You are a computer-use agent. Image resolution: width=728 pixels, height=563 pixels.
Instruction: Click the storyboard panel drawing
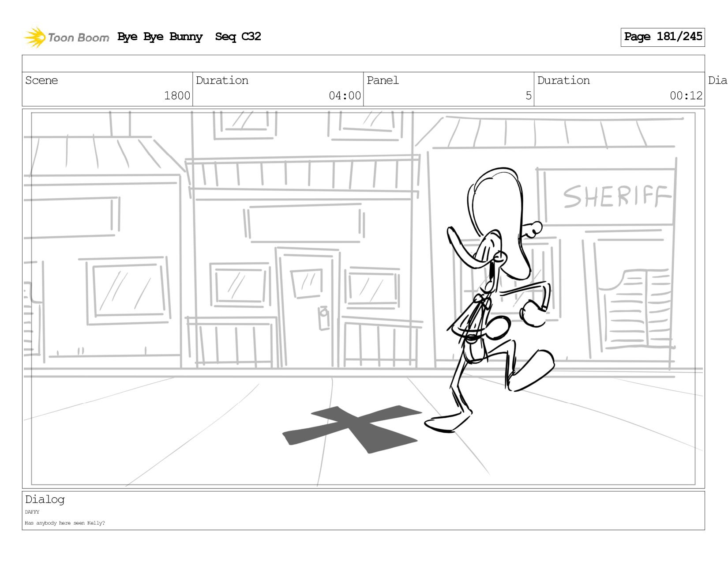pyautogui.click(x=363, y=299)
